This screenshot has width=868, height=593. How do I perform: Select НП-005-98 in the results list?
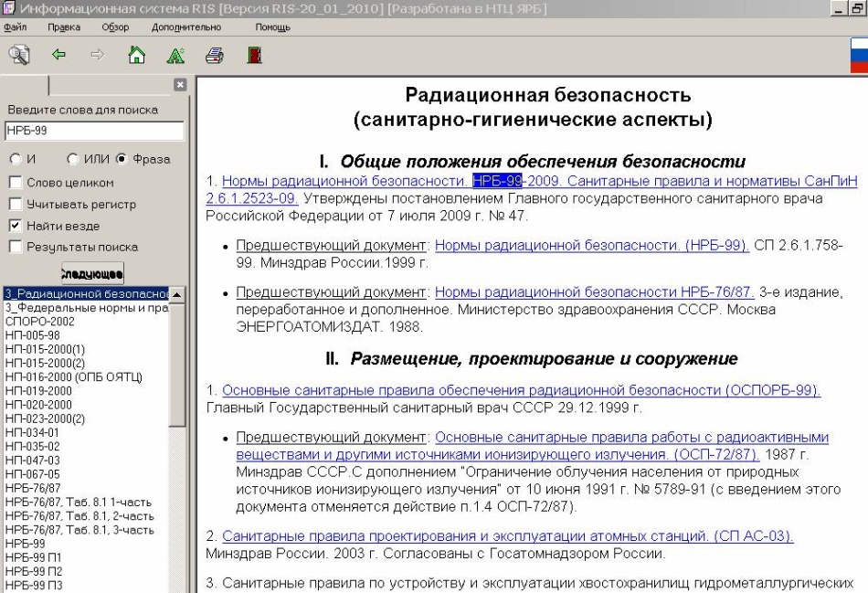coord(32,335)
